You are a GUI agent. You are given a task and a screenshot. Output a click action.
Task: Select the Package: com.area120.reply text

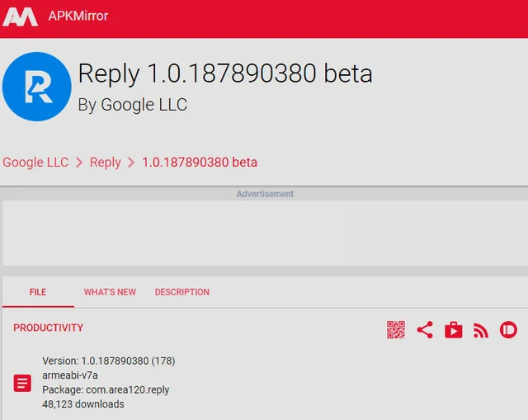click(x=106, y=389)
